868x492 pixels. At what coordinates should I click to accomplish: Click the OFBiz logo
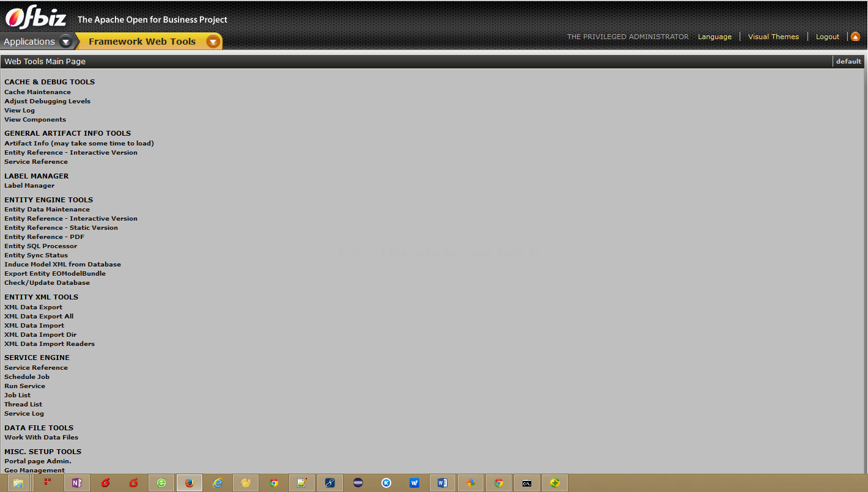click(35, 18)
